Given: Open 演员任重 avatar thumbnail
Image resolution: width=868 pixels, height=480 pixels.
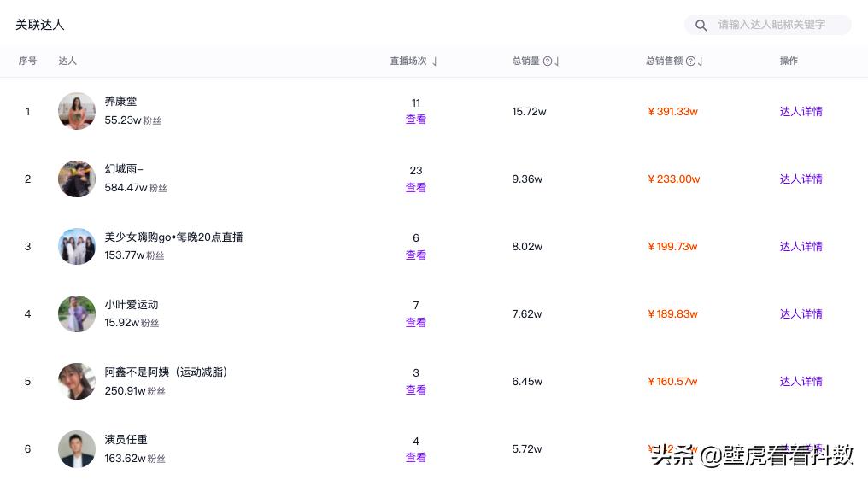Looking at the screenshot, I should point(77,449).
